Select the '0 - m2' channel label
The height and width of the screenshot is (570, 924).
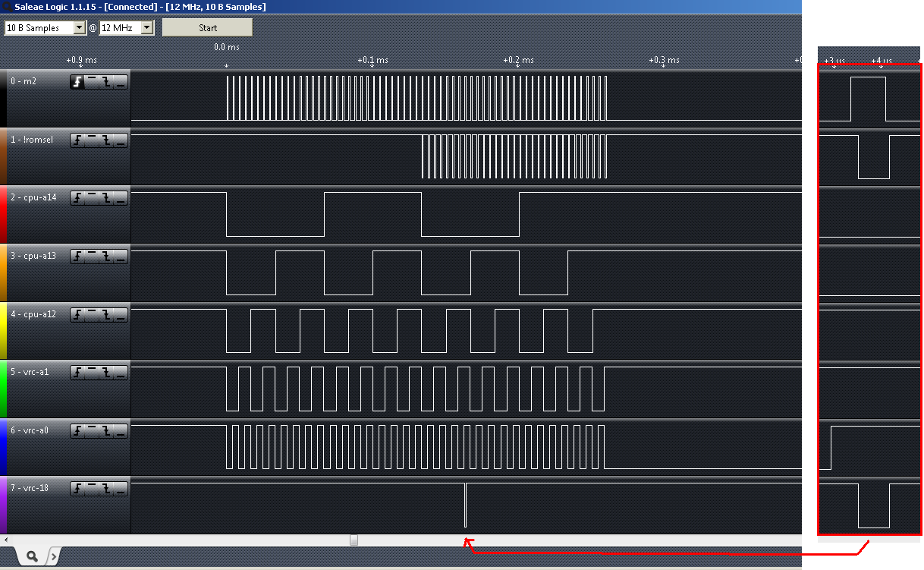coord(24,81)
